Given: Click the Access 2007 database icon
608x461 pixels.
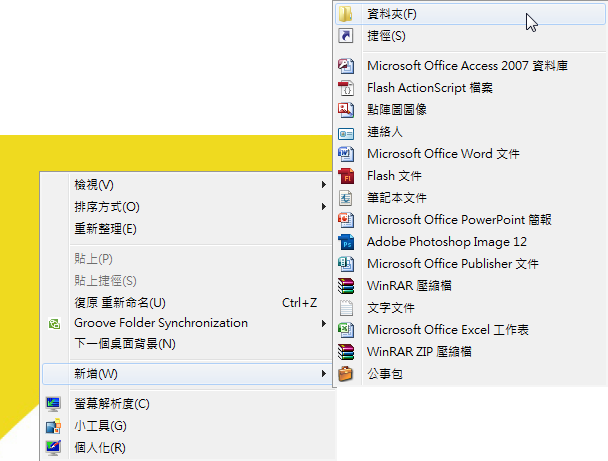Looking at the screenshot, I should tap(345, 66).
